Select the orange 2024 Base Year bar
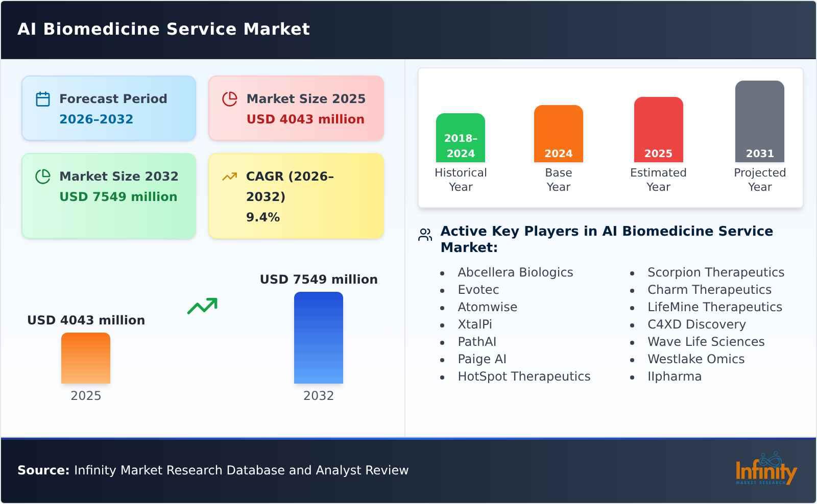The height and width of the screenshot is (504, 817). click(559, 134)
